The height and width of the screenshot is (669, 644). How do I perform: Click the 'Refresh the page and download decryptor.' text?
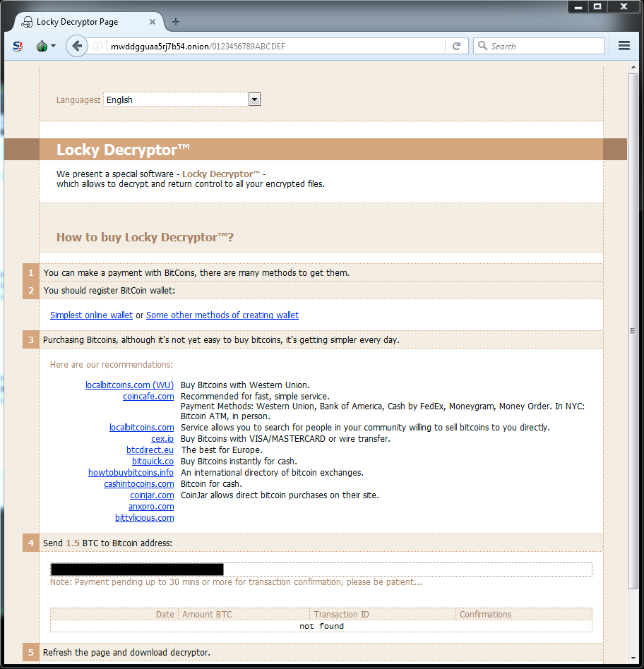click(x=126, y=652)
